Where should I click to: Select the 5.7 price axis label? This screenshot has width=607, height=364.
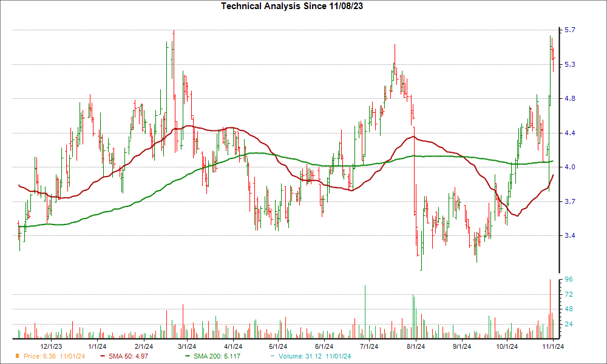click(x=570, y=30)
